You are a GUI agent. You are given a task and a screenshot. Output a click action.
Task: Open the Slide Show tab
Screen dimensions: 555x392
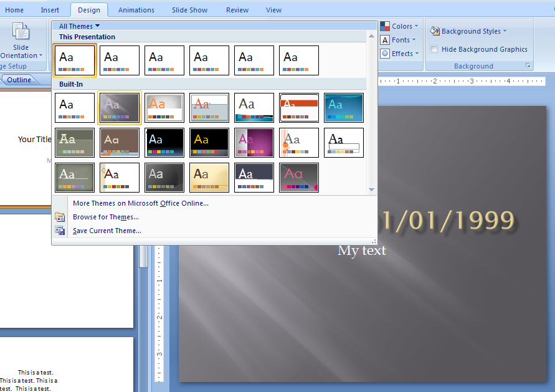pyautogui.click(x=190, y=10)
